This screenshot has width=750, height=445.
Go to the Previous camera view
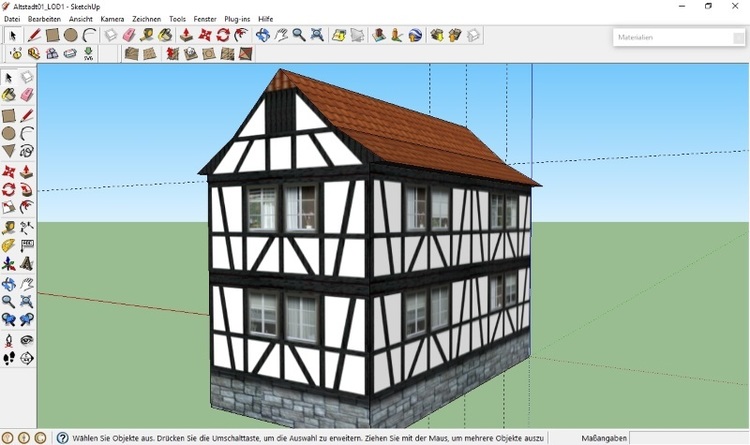coord(9,319)
